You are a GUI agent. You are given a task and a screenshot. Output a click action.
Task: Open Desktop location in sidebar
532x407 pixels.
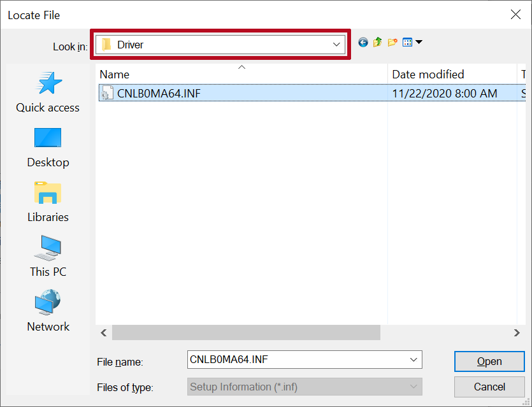click(x=48, y=148)
